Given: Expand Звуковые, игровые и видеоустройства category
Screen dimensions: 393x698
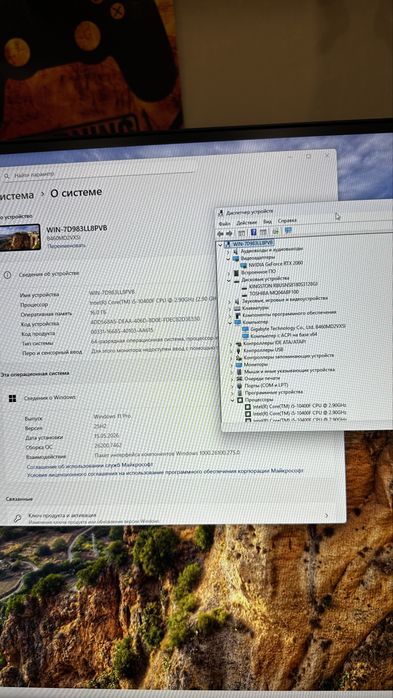Looking at the screenshot, I should 229,302.
